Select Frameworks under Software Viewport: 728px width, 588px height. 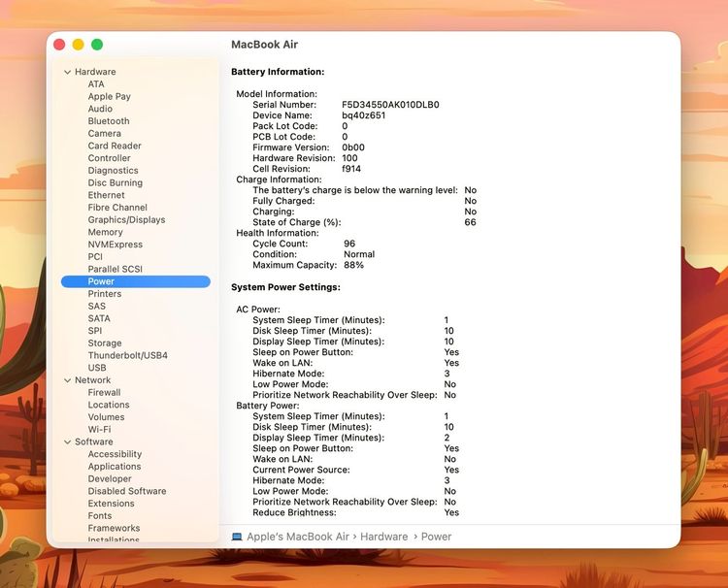point(114,528)
